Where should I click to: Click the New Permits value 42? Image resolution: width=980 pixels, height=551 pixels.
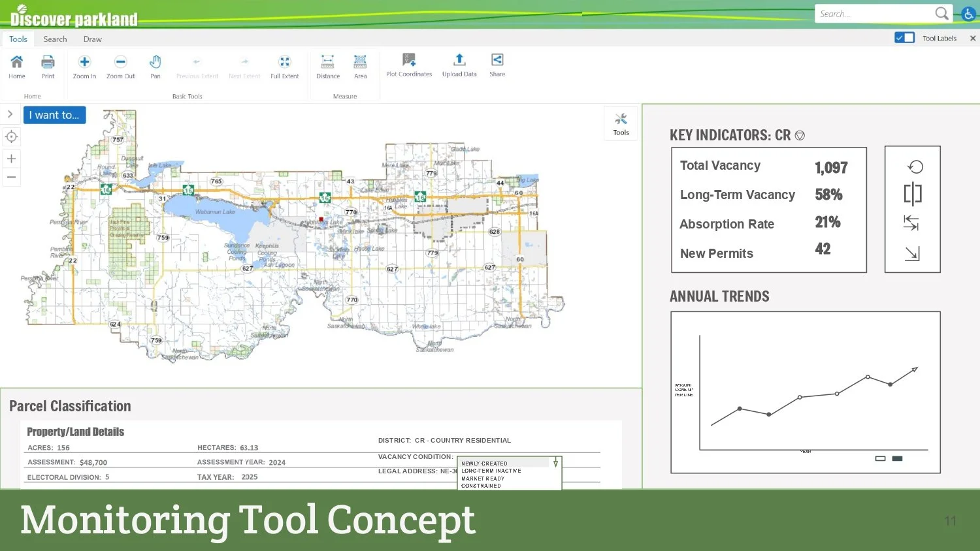click(x=823, y=249)
